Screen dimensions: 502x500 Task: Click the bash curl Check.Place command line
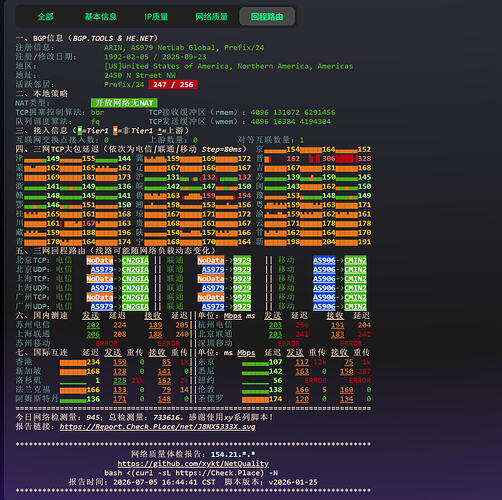coord(191,473)
